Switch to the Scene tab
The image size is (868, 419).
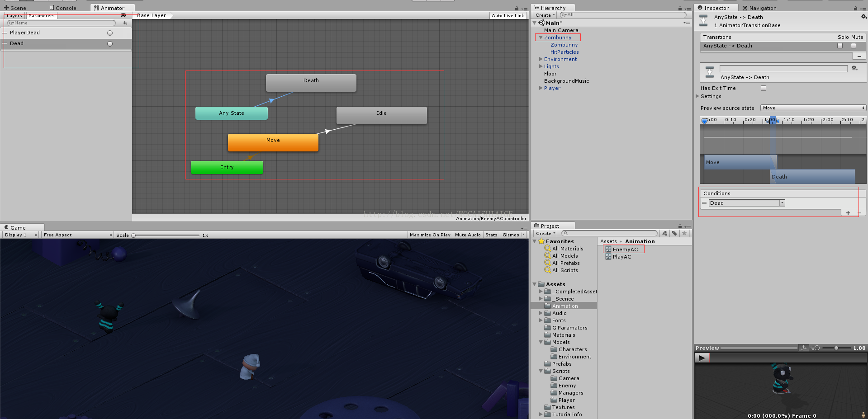click(x=15, y=8)
